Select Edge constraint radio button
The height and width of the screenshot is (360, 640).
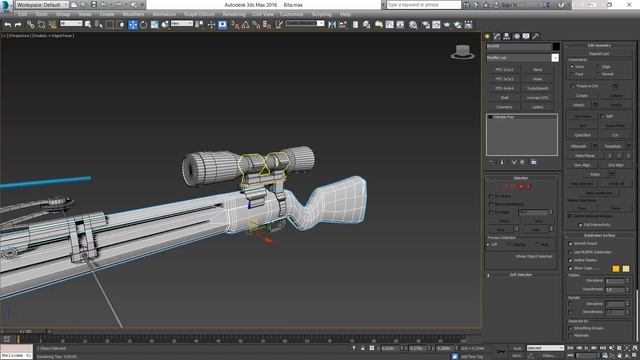point(598,67)
